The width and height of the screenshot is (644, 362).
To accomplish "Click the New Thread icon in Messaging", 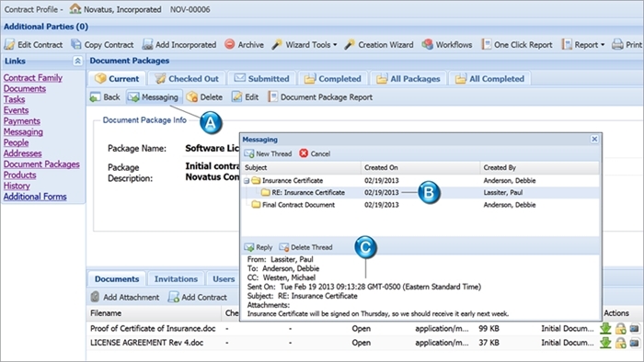I will (x=249, y=153).
